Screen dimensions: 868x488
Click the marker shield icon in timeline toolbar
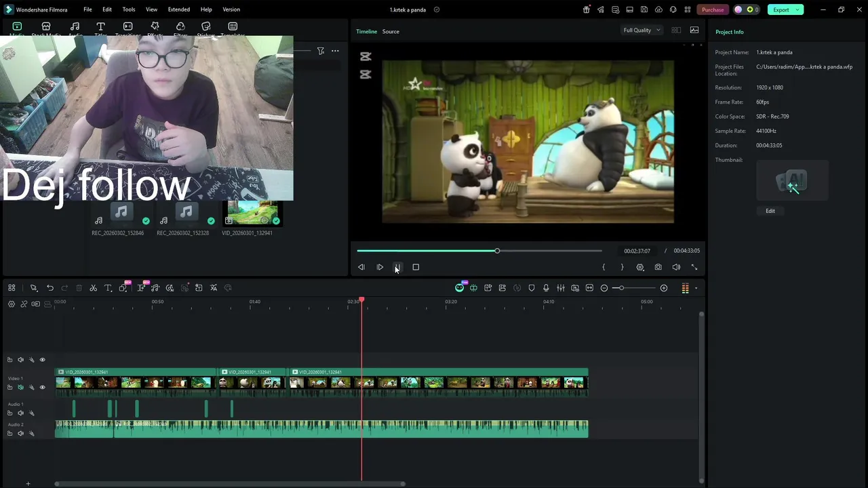[532, 288]
